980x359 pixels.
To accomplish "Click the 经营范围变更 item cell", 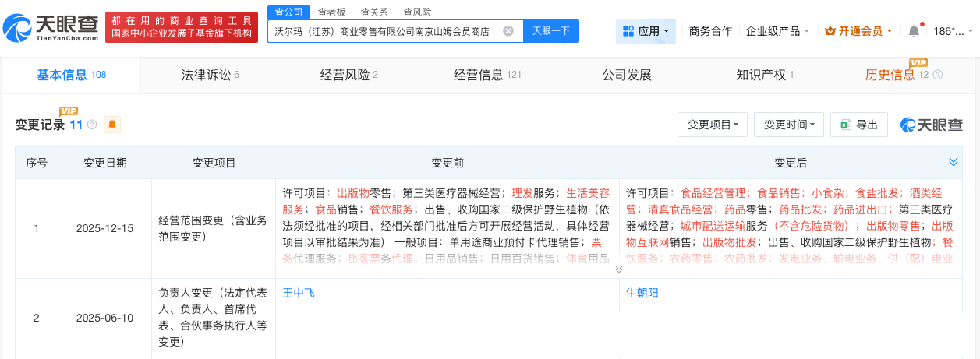I will 213,229.
